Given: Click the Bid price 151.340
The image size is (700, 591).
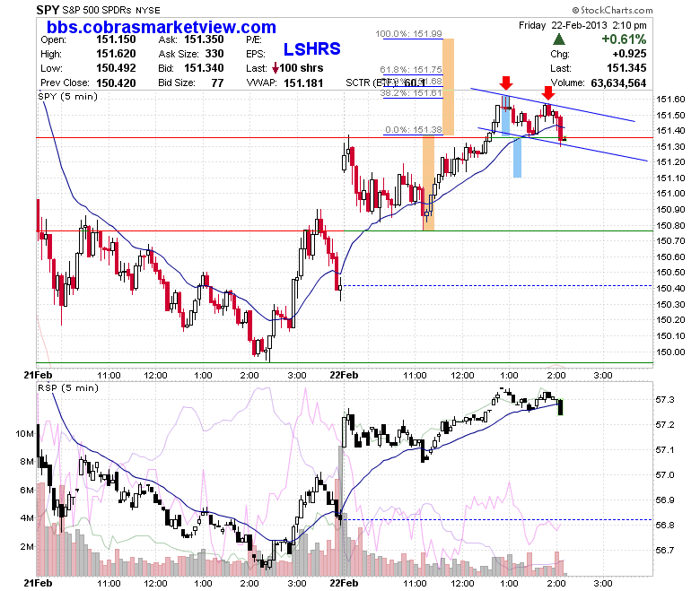Looking at the screenshot, I should 204,68.
